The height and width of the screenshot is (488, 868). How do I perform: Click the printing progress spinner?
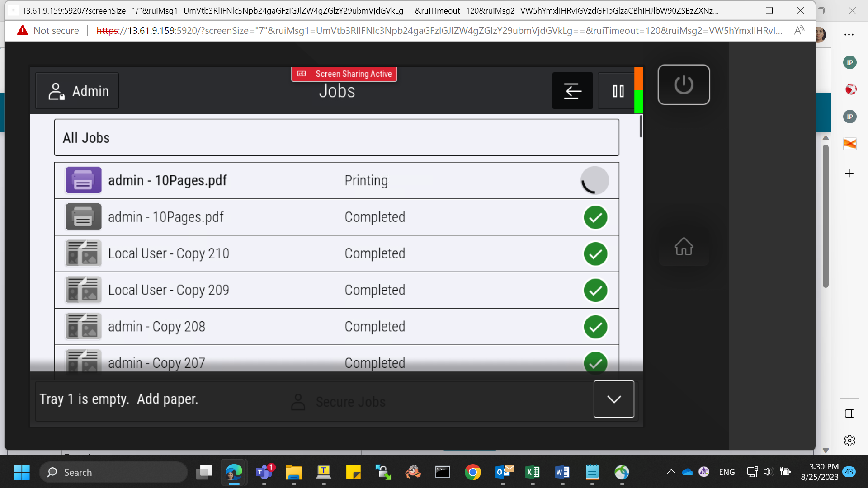click(x=595, y=180)
